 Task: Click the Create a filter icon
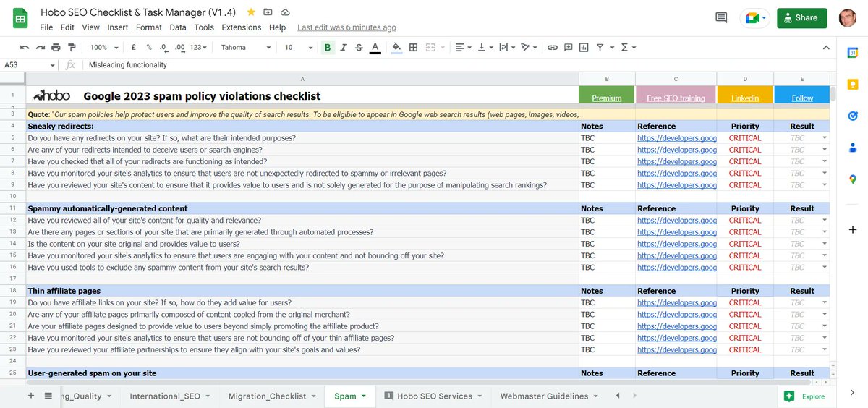(x=600, y=48)
